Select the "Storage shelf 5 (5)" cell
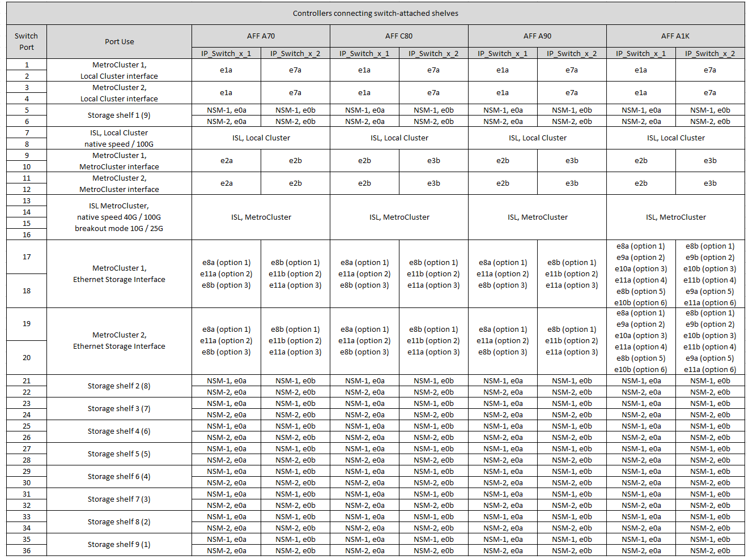753x560 pixels. coord(120,454)
